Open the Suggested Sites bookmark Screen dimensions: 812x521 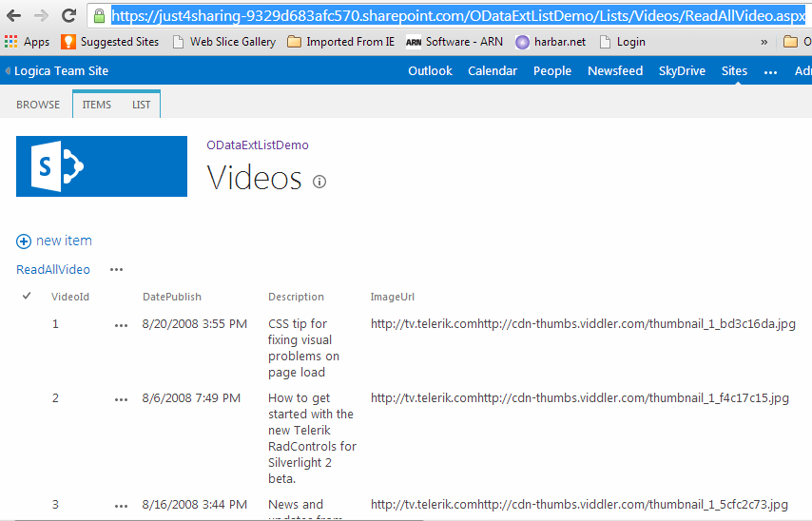pyautogui.click(x=109, y=42)
